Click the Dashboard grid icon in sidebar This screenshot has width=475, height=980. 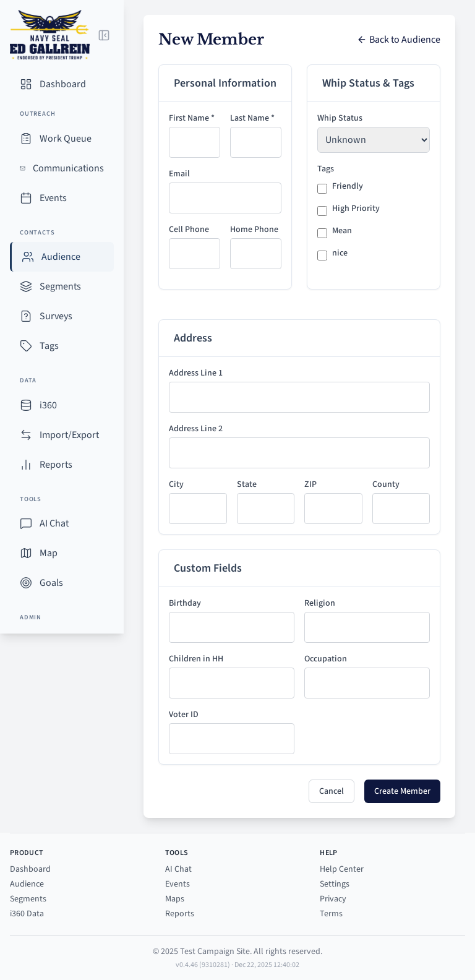pos(26,84)
